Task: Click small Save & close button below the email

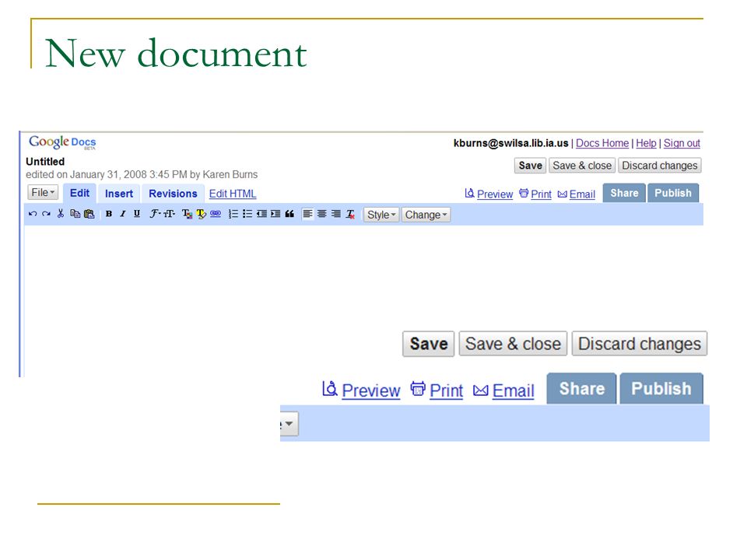Action: pyautogui.click(x=582, y=165)
